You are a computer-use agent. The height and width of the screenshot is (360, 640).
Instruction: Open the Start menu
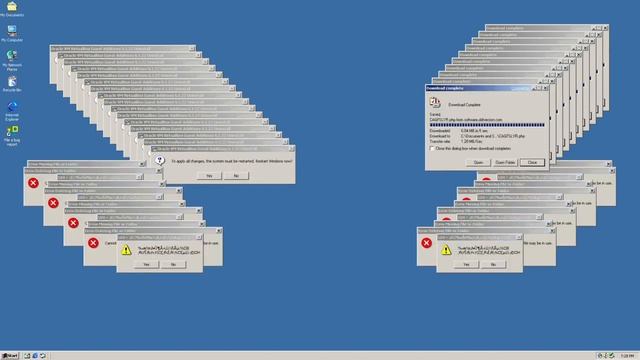tap(10, 356)
